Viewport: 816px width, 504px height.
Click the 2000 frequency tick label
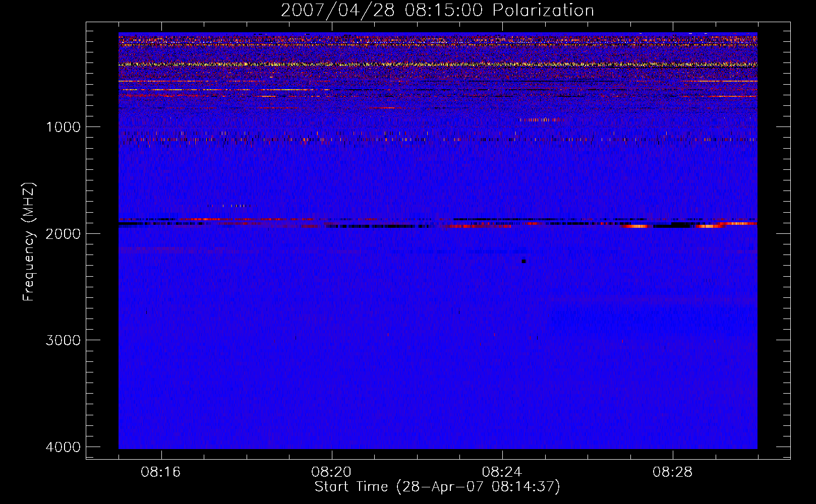pos(63,233)
